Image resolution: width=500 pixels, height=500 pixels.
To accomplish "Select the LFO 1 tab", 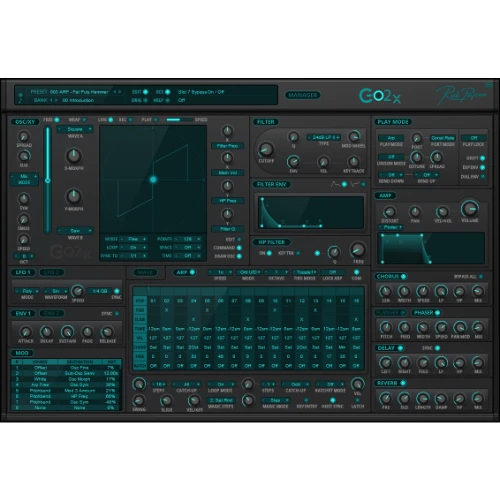I will point(23,272).
